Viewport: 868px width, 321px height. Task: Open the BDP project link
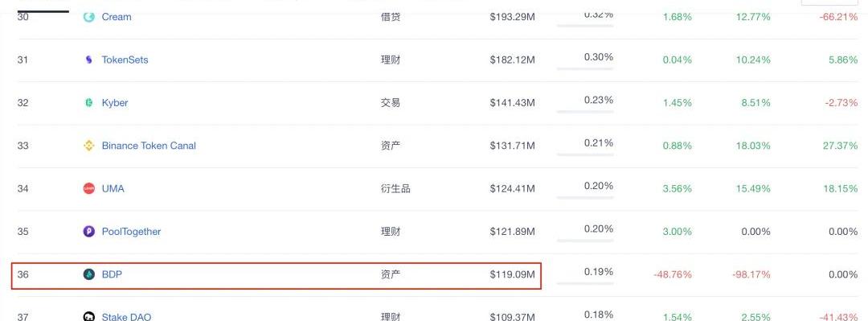112,274
